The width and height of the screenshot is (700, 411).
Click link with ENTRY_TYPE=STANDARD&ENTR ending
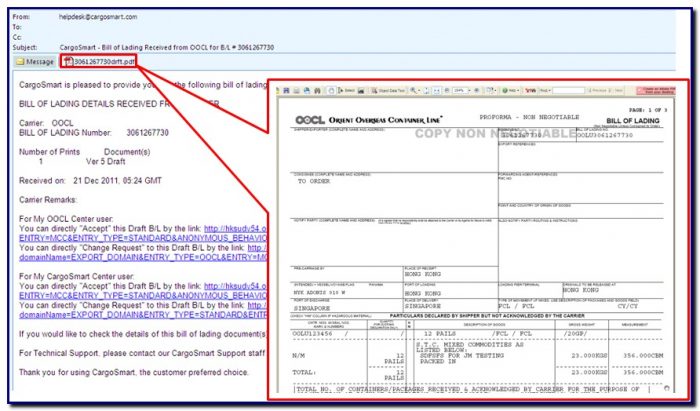point(143,315)
